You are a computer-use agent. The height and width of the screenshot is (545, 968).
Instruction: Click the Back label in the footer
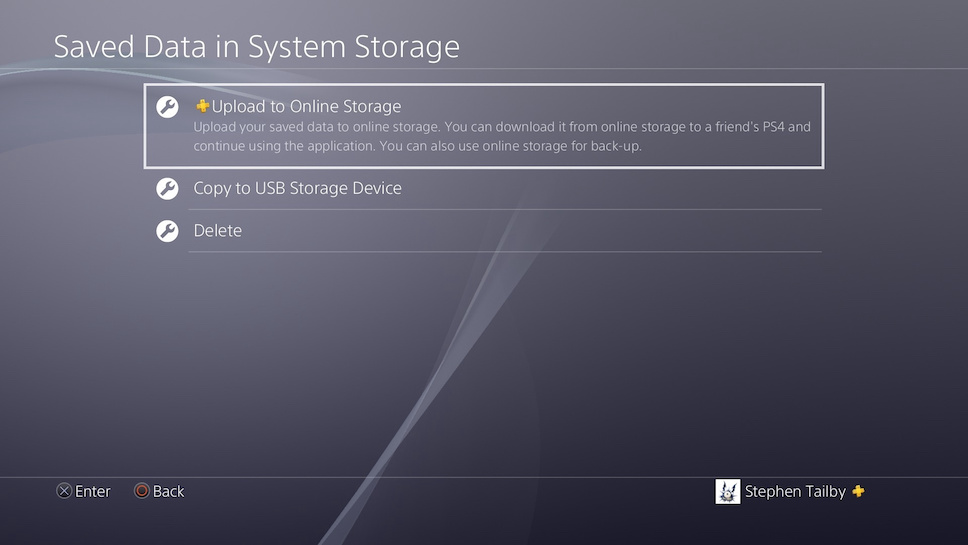168,491
